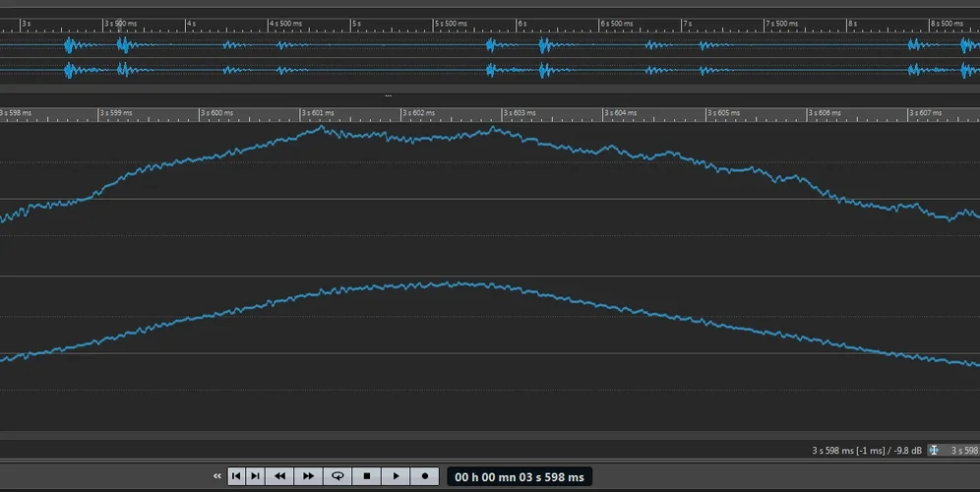This screenshot has height=492, width=980.
Task: Click the horizontal scrollbar below the main waveform
Action: click(x=490, y=436)
